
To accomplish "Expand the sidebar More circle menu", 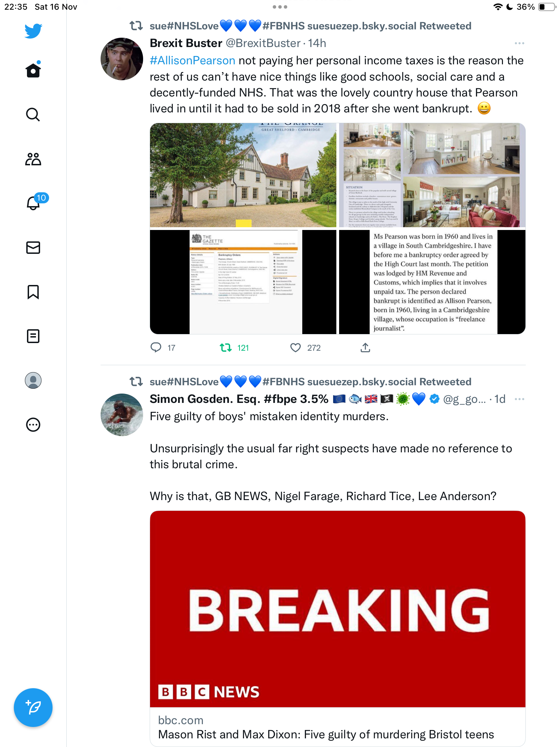I will pyautogui.click(x=33, y=425).
